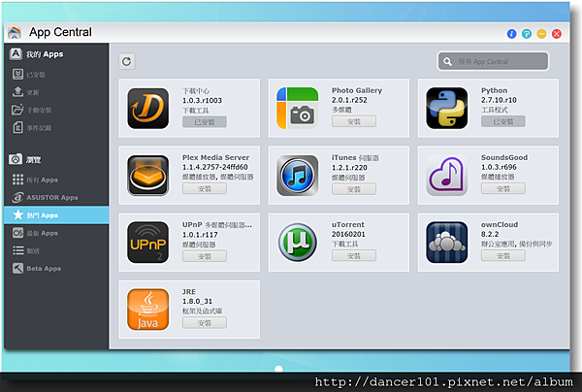582x392 pixels.
Task: Click the ownCloud app icon
Action: point(447,243)
